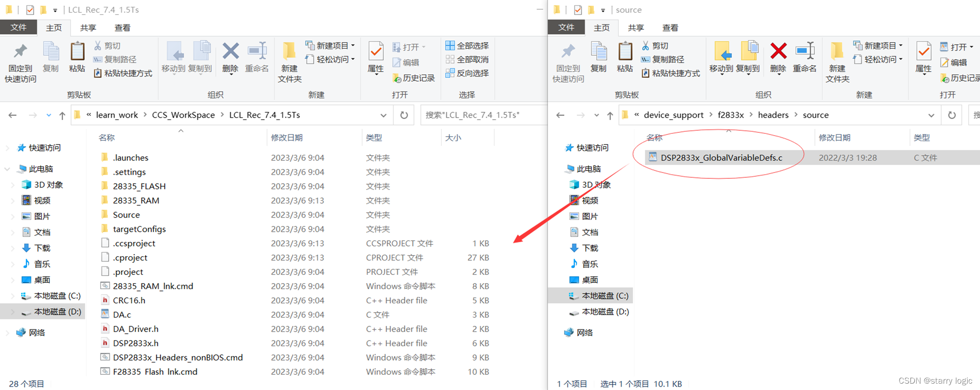Select 28335_RAM_lnk.cmd file
The width and height of the screenshot is (980, 390).
point(153,286)
